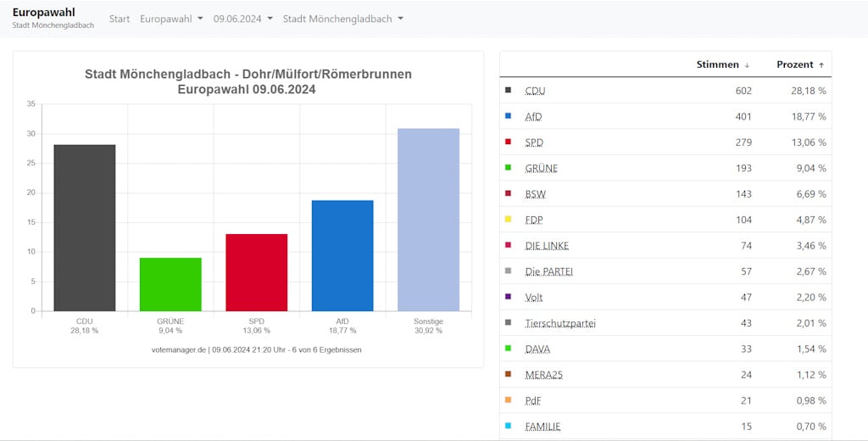Click the purple Volt color square
This screenshot has height=441, width=868.
509,298
